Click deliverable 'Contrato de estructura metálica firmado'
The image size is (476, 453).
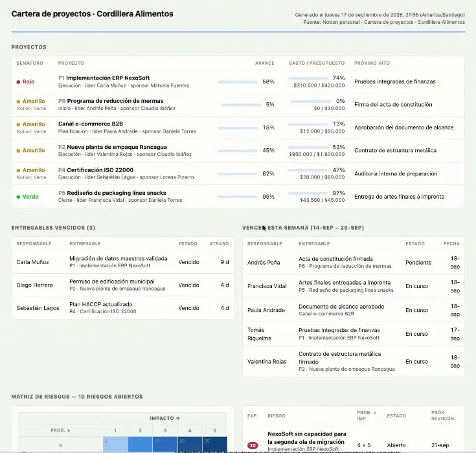pos(339,358)
